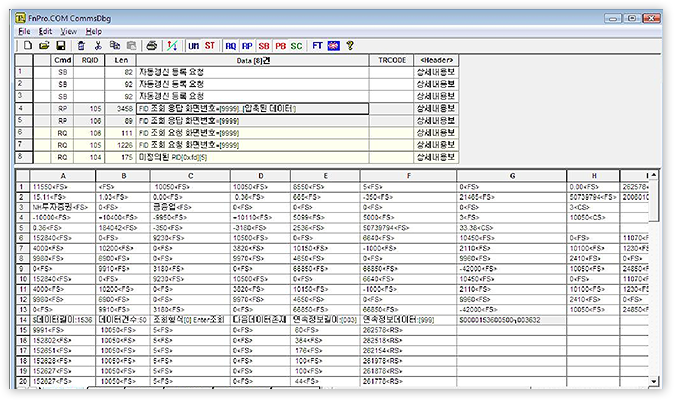Click the Len column header

(x=121, y=60)
